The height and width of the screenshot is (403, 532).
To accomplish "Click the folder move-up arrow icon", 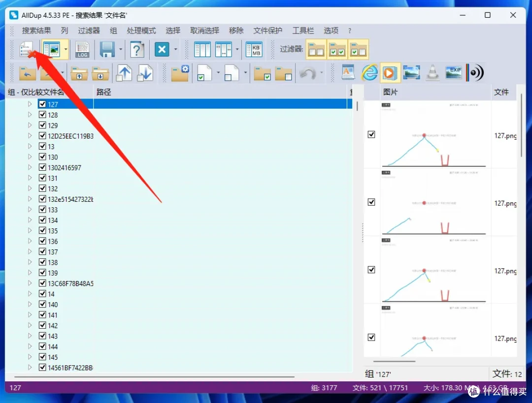I will point(79,73).
